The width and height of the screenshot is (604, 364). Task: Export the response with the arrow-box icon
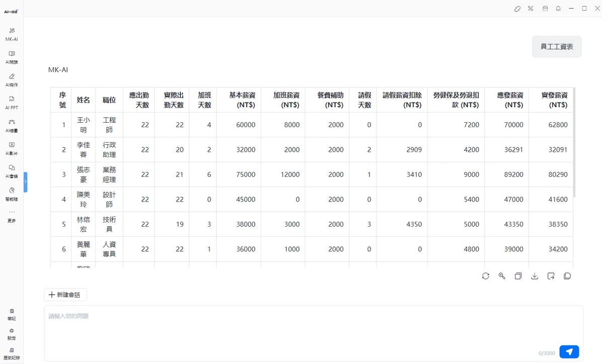551,276
